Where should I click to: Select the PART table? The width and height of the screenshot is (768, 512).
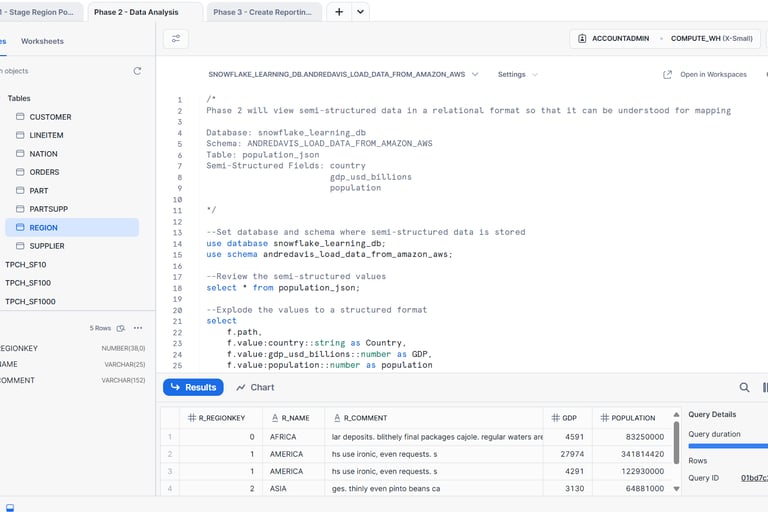point(39,191)
